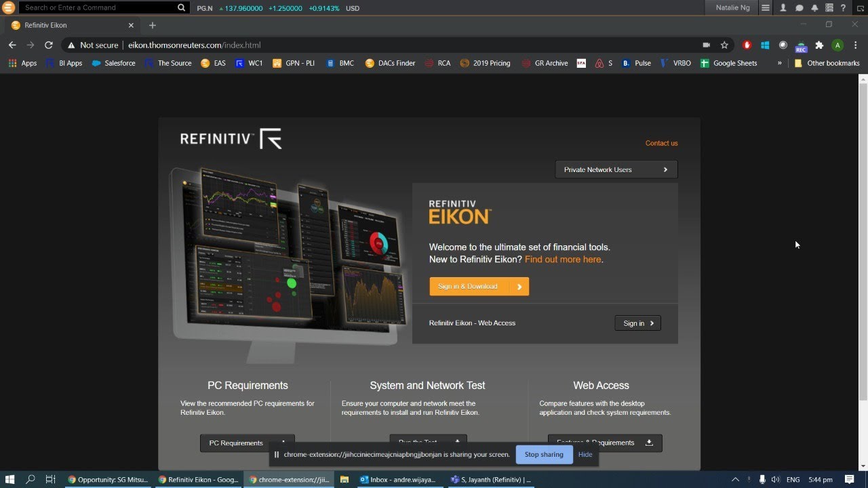Show hidden system tray icons
Screen dimensions: 868x488
[x=736, y=479]
